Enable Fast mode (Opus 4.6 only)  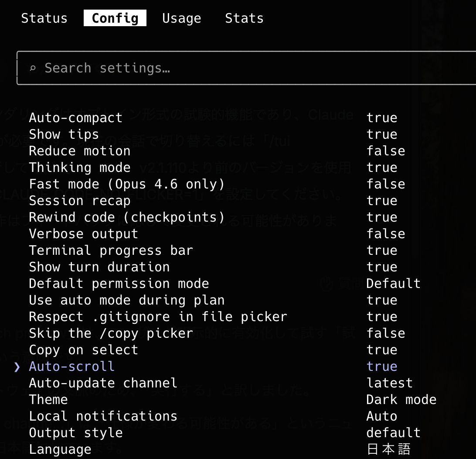[x=126, y=184]
